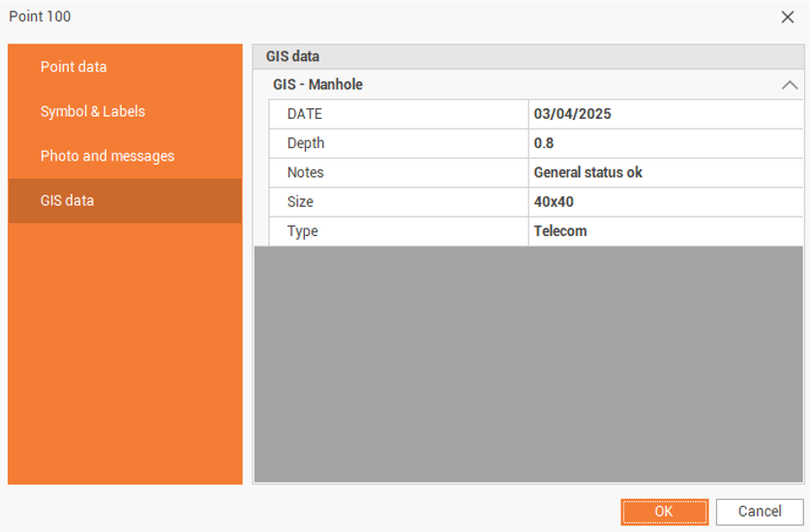The height and width of the screenshot is (532, 810).
Task: Collapse the GIS - Manhole section chevron
Action: point(790,85)
